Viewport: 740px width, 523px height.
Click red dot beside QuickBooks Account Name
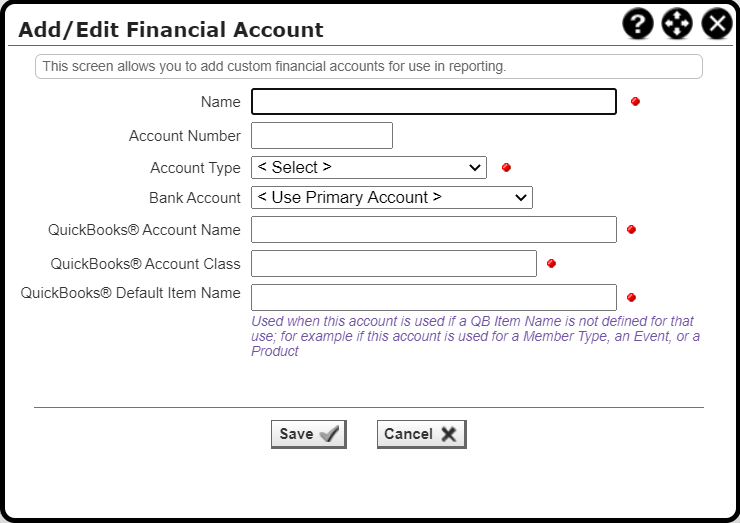click(631, 230)
